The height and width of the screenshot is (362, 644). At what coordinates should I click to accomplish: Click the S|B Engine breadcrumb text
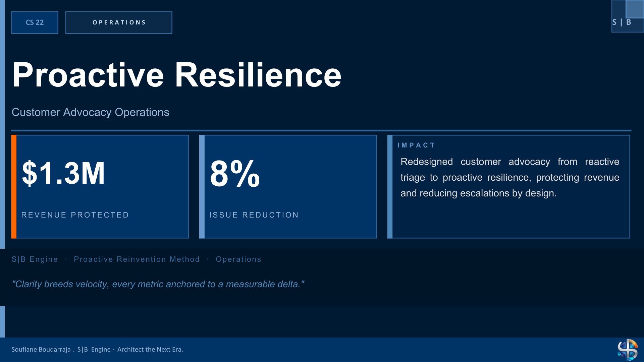click(x=35, y=259)
